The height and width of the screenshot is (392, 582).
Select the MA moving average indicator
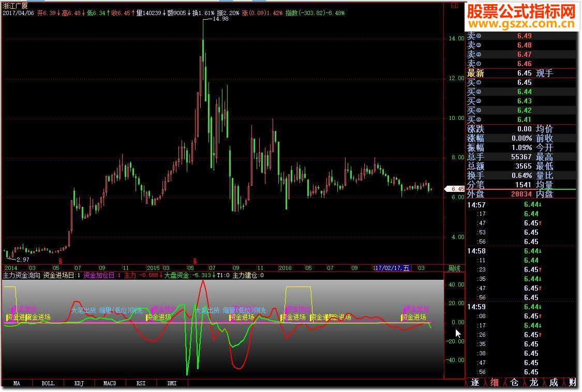click(x=16, y=383)
